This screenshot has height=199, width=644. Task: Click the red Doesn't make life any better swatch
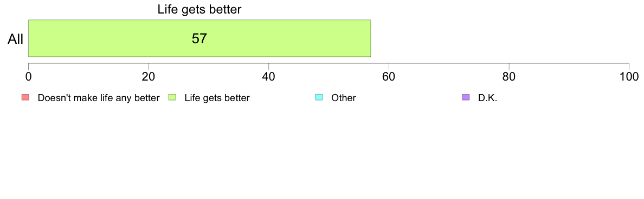click(25, 97)
